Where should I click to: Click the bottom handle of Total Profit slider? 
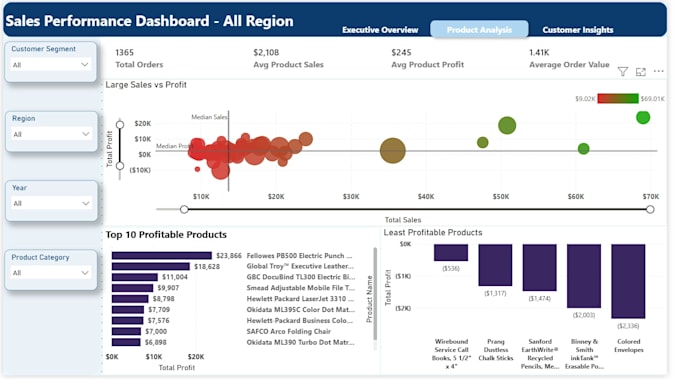(120, 166)
